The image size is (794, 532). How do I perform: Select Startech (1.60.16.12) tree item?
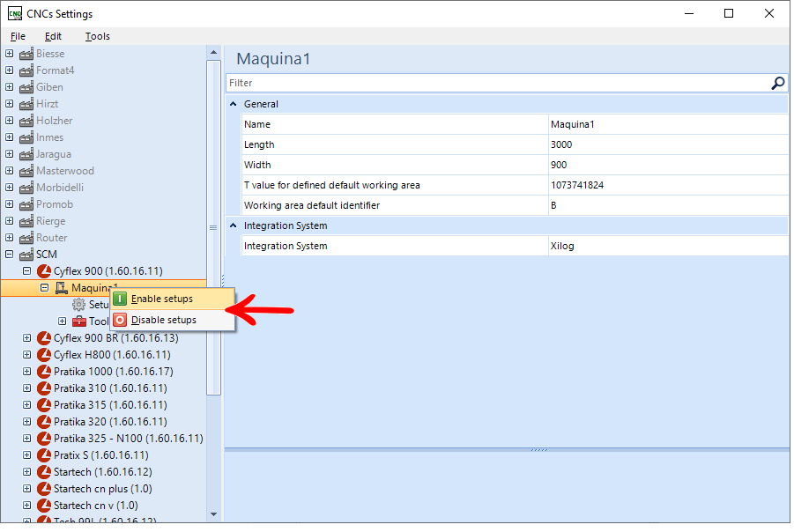[x=103, y=471]
